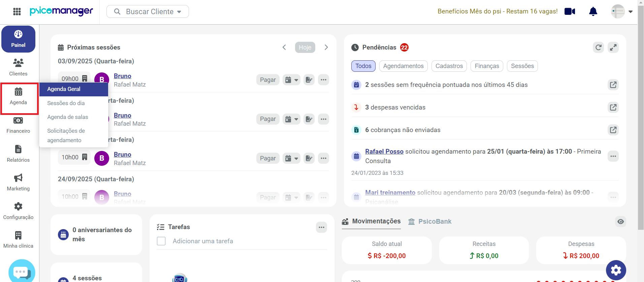Open the video camera icon in header
644x282 pixels.
pos(570,11)
